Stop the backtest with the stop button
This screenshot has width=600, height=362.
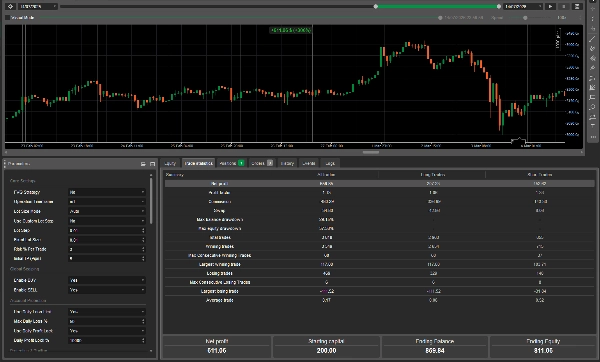coord(563,7)
